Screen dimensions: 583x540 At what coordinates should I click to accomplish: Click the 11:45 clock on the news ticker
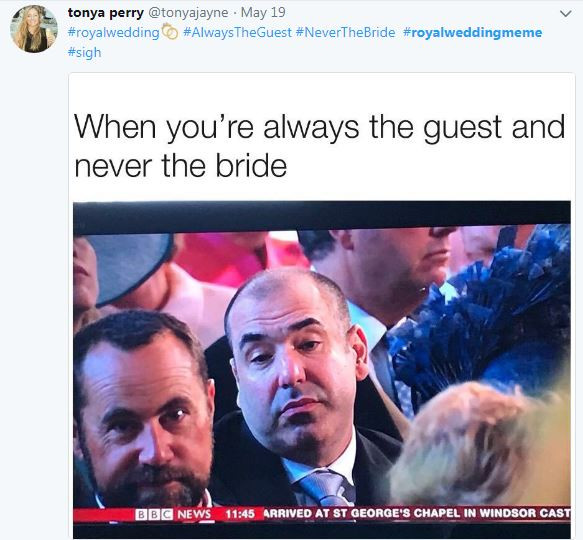click(240, 514)
